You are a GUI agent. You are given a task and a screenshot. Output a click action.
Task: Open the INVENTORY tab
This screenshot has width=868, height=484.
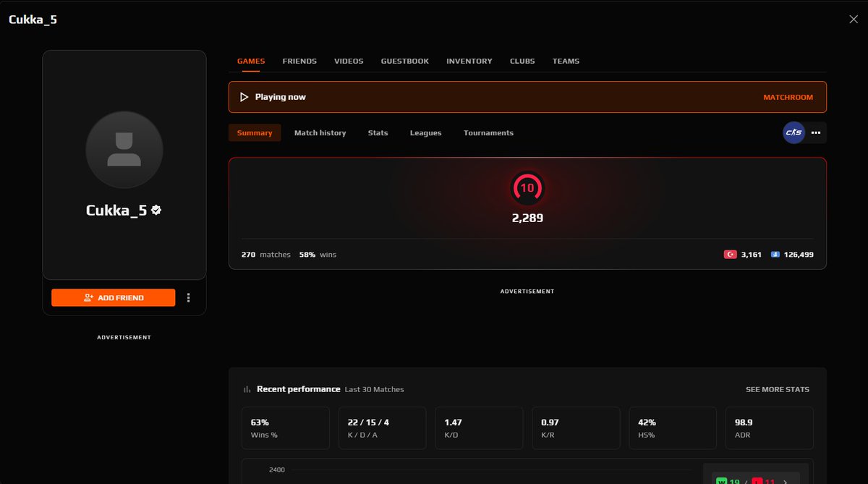pyautogui.click(x=469, y=61)
